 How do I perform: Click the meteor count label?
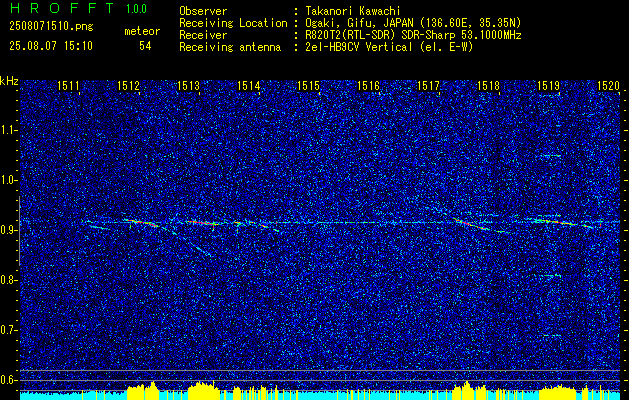click(x=142, y=31)
